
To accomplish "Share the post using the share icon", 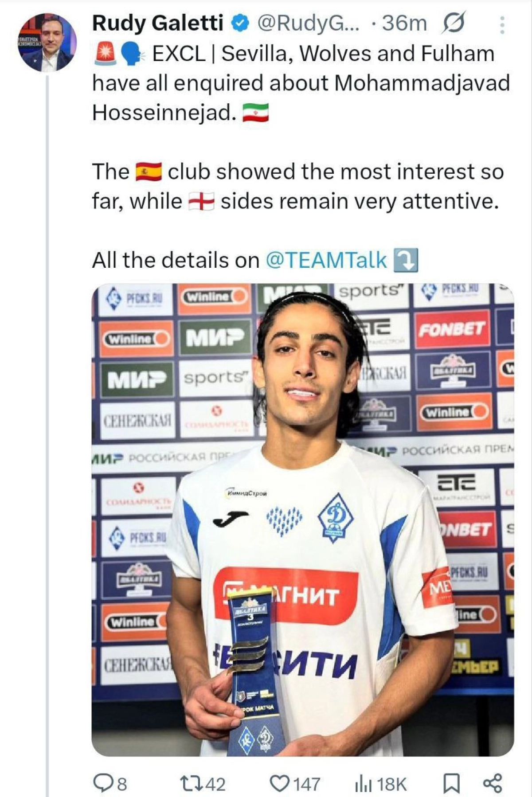I will coord(493,783).
